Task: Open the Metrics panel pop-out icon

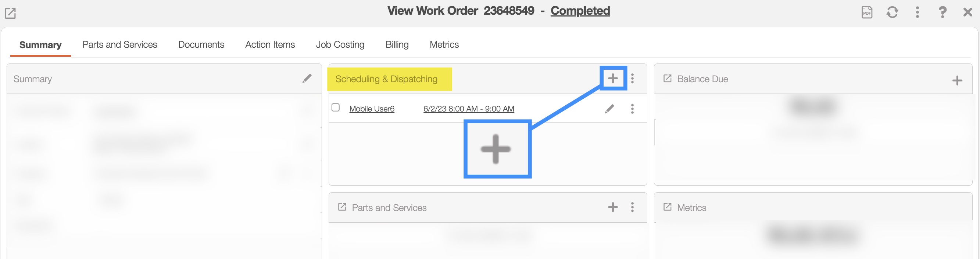Action: tap(667, 207)
